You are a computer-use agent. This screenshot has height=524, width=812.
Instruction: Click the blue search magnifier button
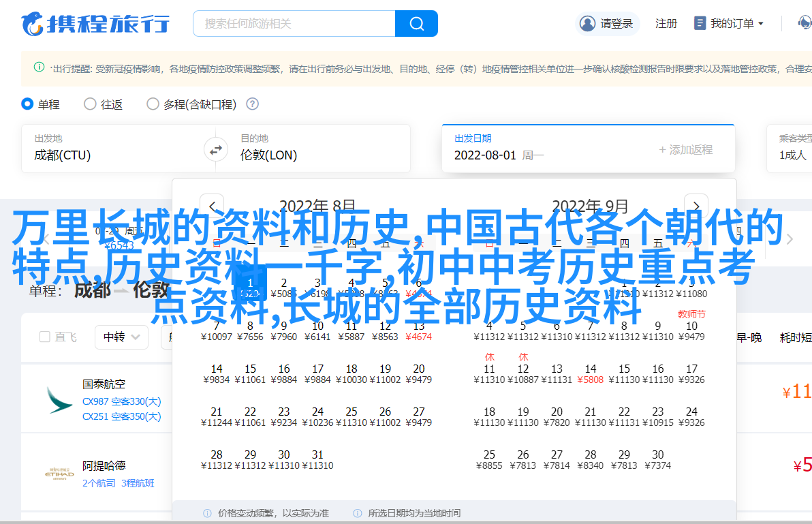(416, 24)
